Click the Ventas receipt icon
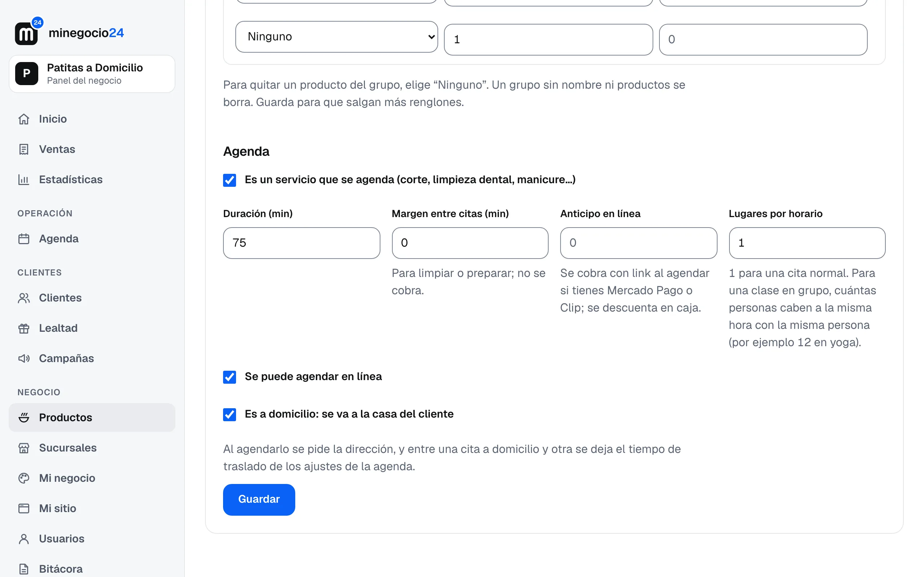924x577 pixels. pos(24,149)
